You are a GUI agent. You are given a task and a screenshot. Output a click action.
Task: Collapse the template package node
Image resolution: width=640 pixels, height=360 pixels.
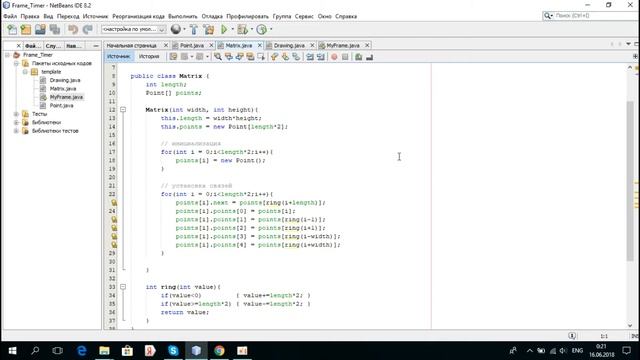(x=25, y=72)
